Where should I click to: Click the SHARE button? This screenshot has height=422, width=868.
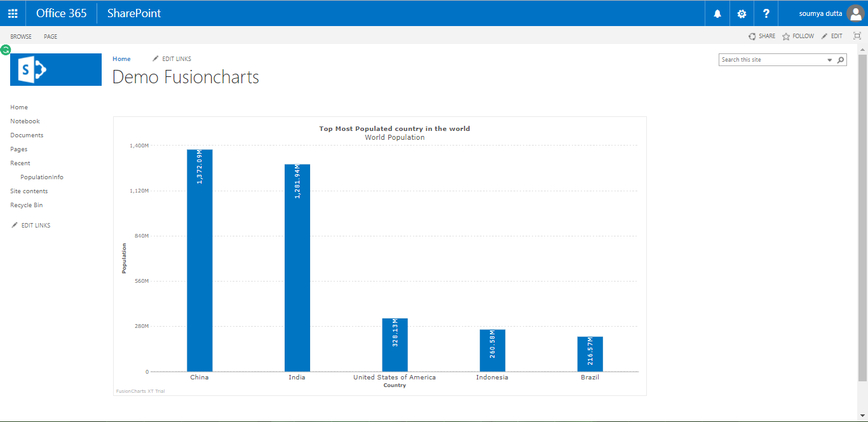[762, 36]
